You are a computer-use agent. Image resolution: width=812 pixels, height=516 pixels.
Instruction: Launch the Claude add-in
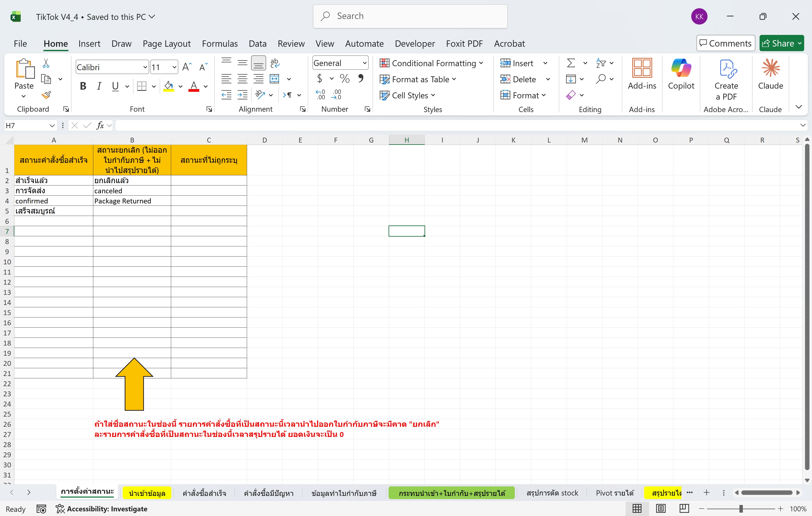(x=770, y=74)
